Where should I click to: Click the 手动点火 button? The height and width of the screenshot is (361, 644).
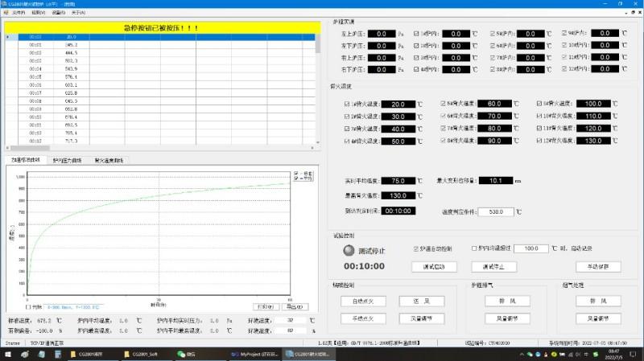tap(363, 318)
